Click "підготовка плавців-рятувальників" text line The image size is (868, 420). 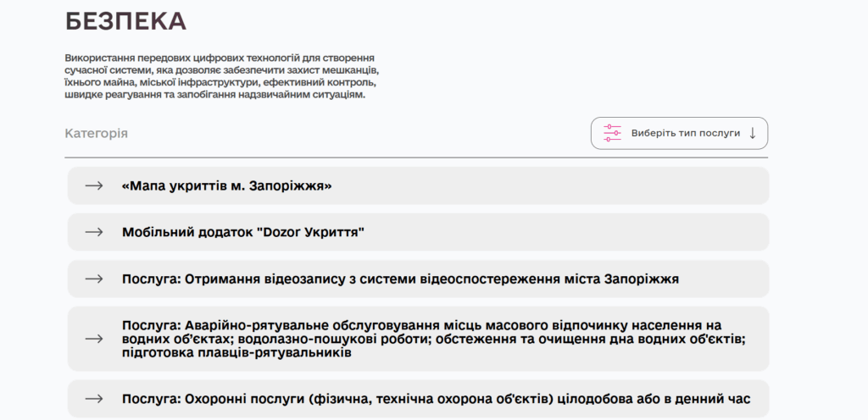tap(236, 353)
